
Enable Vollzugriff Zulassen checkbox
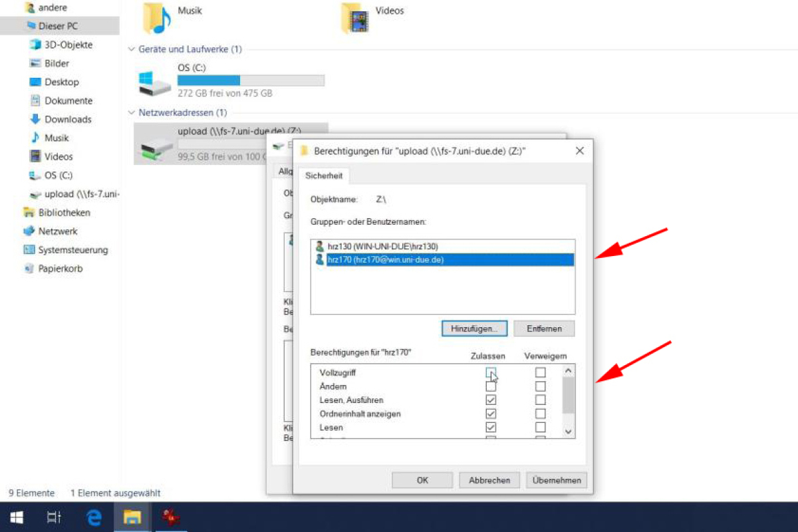(491, 372)
